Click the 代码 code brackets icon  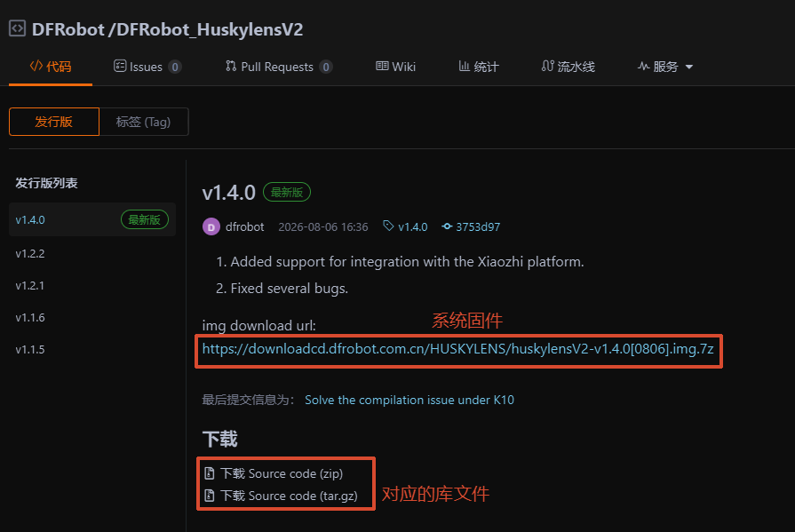(x=36, y=66)
